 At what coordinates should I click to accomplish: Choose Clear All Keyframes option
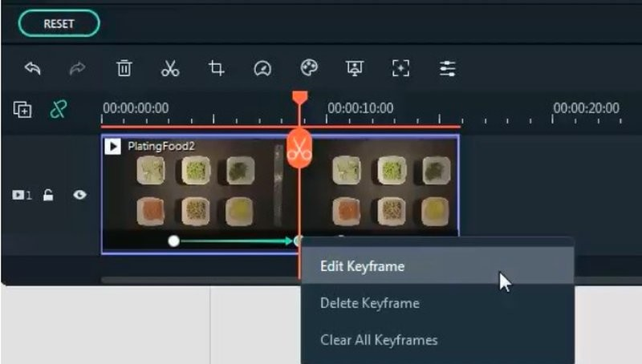437,340
